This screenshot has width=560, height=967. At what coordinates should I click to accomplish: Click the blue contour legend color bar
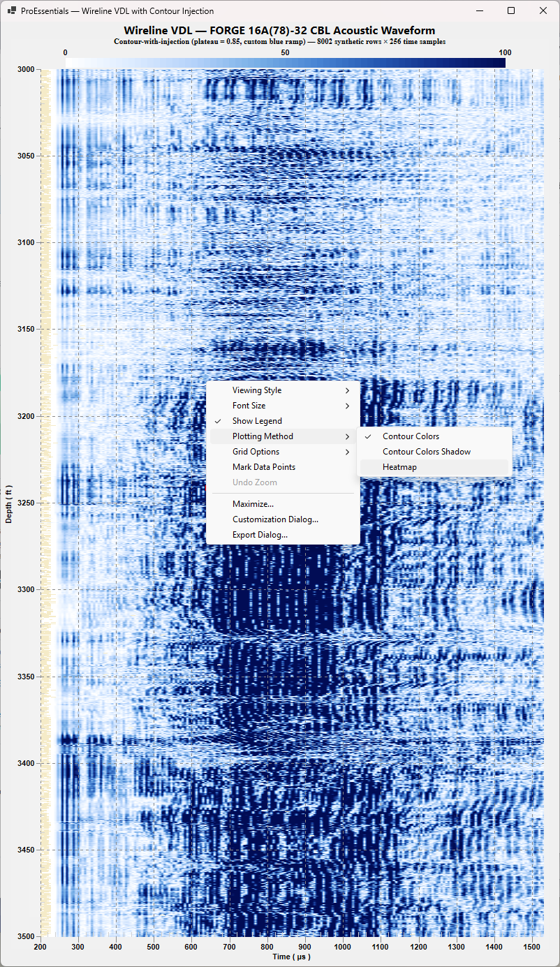pyautogui.click(x=285, y=63)
